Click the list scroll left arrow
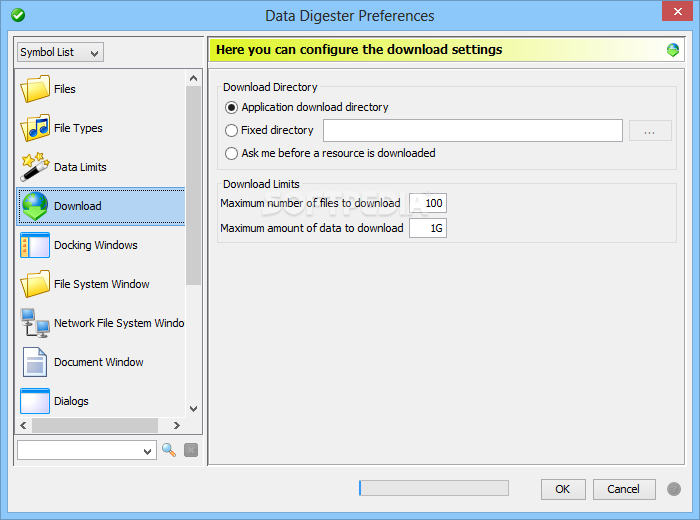 pyautogui.click(x=23, y=425)
